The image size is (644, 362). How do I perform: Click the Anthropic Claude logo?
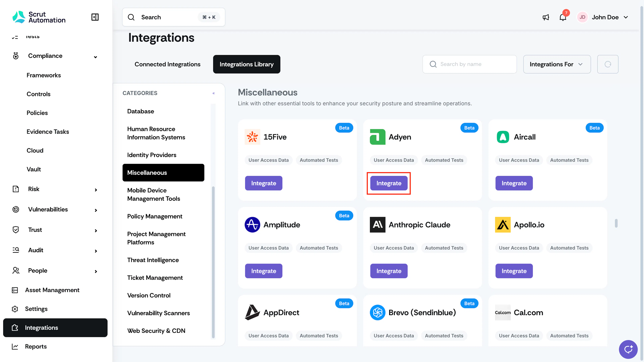pos(378,225)
